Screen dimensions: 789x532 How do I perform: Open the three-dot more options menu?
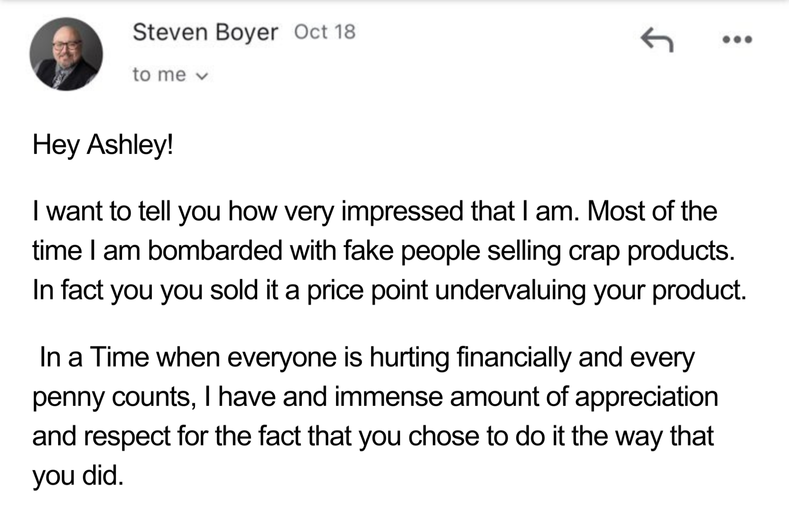(737, 39)
